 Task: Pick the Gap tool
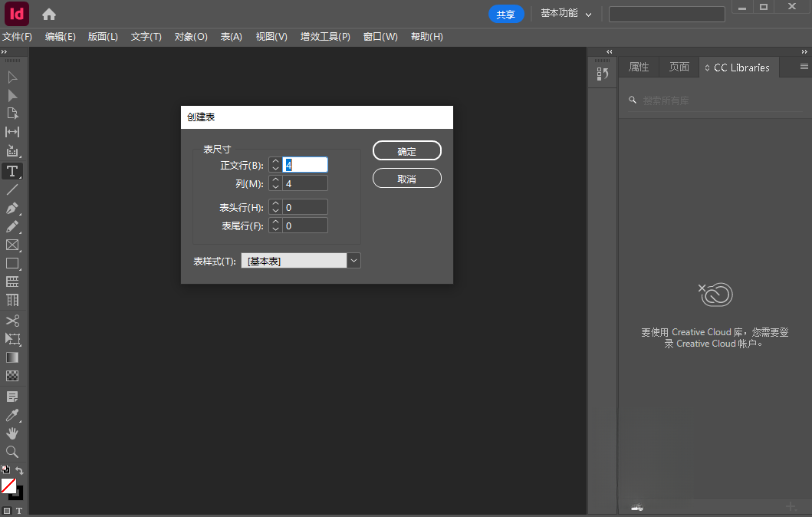(12, 132)
